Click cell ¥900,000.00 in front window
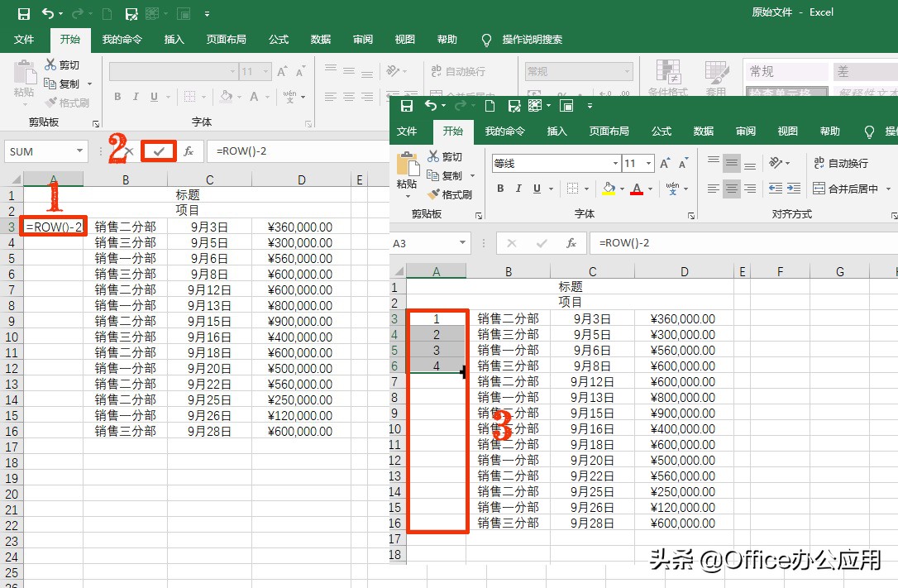 (x=683, y=414)
